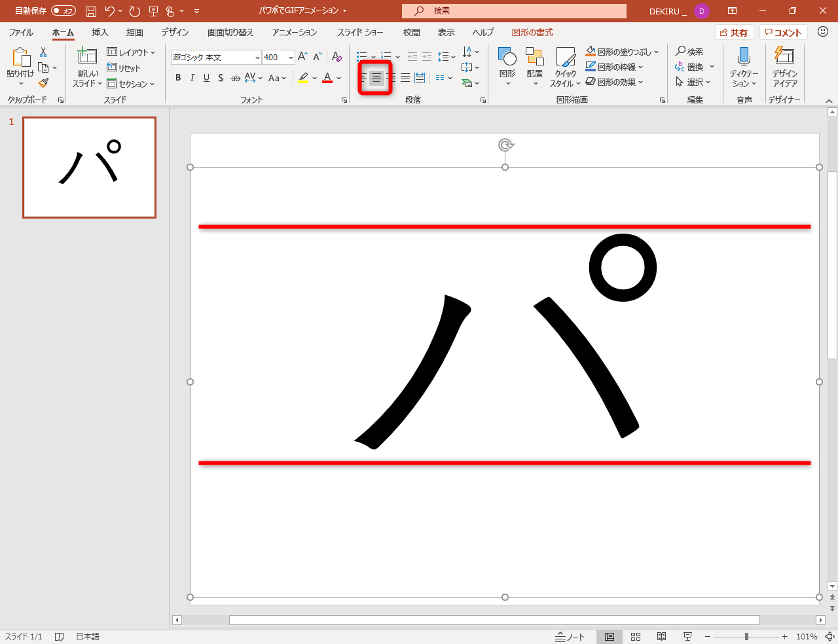
Task: Click the Undo icon
Action: [110, 11]
